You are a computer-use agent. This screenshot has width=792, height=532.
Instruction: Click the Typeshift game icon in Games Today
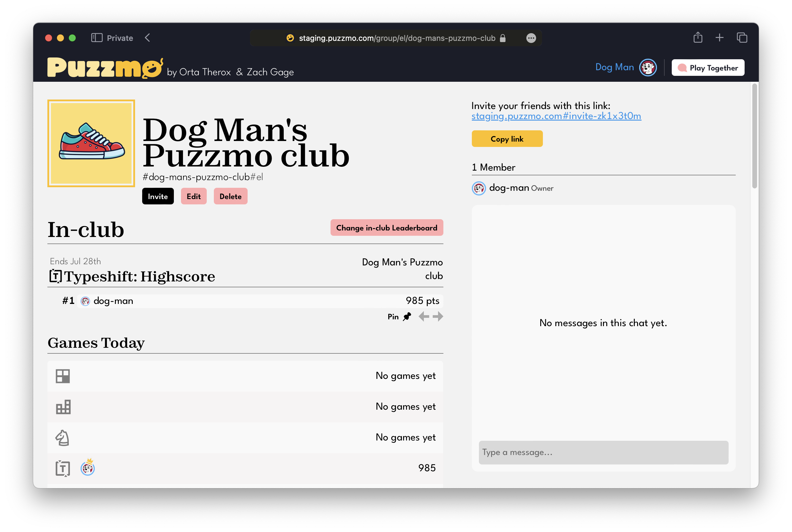63,469
